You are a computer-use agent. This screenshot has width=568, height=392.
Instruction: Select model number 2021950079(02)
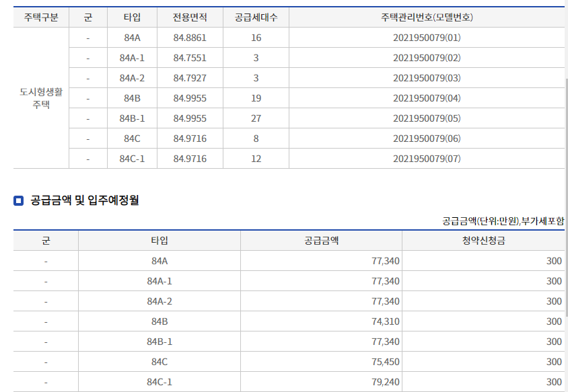427,58
